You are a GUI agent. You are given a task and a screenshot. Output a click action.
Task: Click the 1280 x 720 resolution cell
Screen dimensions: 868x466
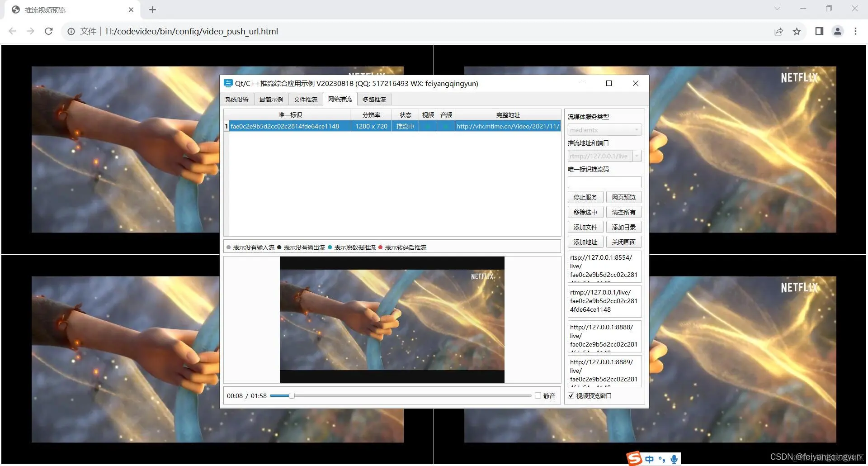tap(371, 126)
